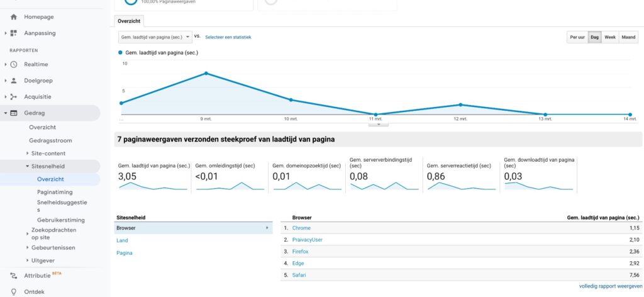Open the Firefox browser row link
Image resolution: width=644 pixels, height=297 pixels.
[300, 252]
